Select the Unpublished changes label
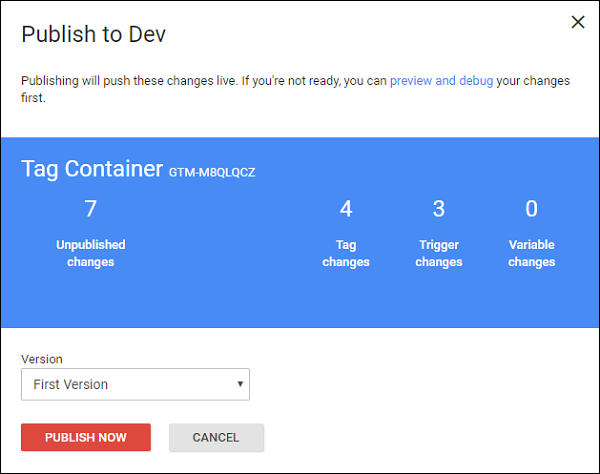The image size is (600, 474). point(91,253)
